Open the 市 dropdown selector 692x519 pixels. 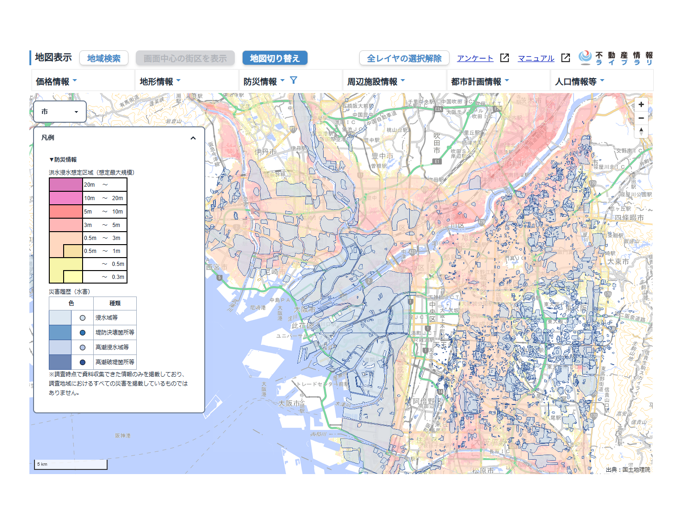click(60, 111)
